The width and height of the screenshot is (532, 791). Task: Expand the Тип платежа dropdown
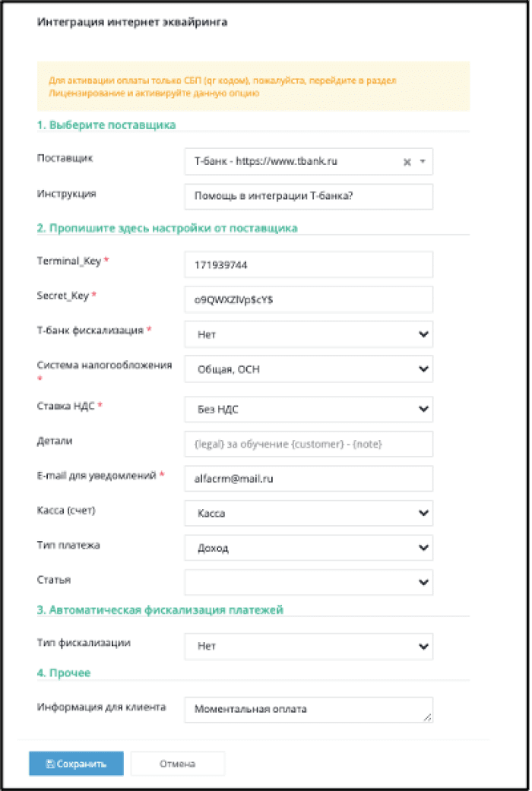click(309, 548)
